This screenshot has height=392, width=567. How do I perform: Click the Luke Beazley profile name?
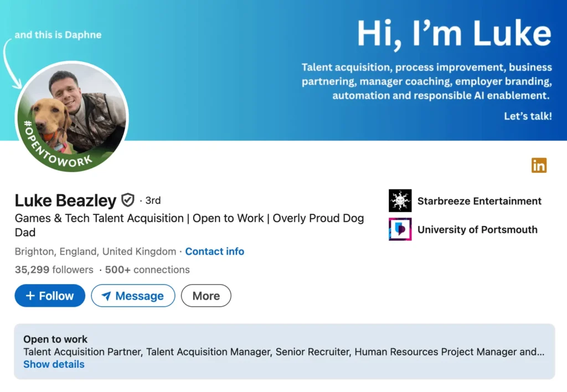point(65,200)
